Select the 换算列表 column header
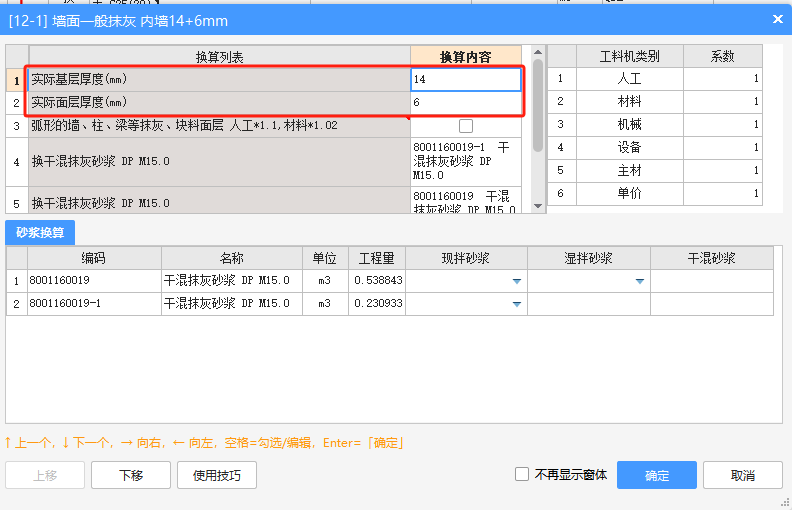 [219, 57]
